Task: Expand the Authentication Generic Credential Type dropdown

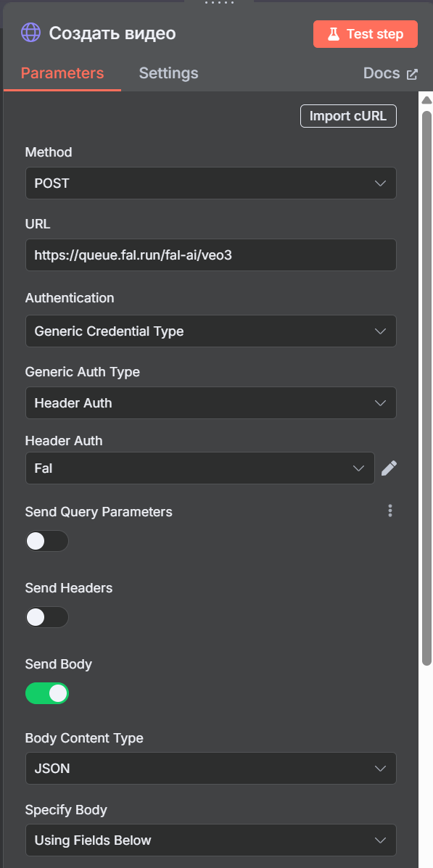Action: tap(211, 331)
